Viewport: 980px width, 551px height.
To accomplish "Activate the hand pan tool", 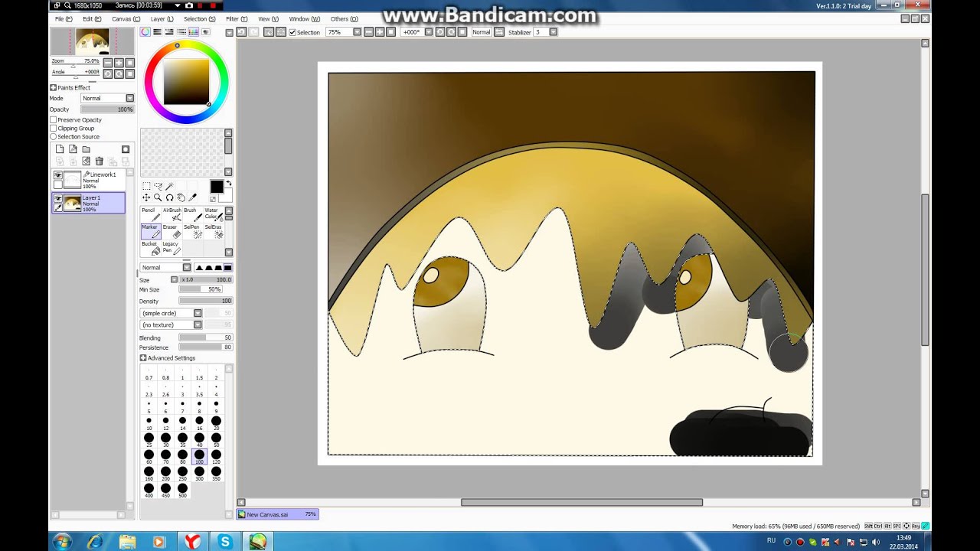I will tap(181, 197).
